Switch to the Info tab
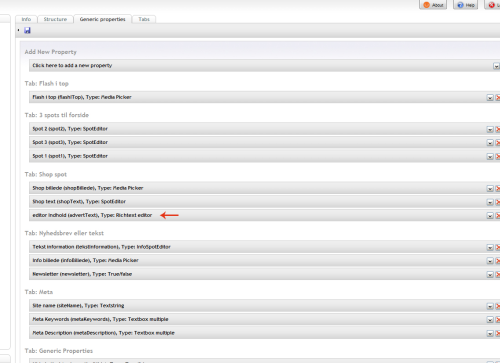The height and width of the screenshot is (363, 500). pyautogui.click(x=26, y=19)
